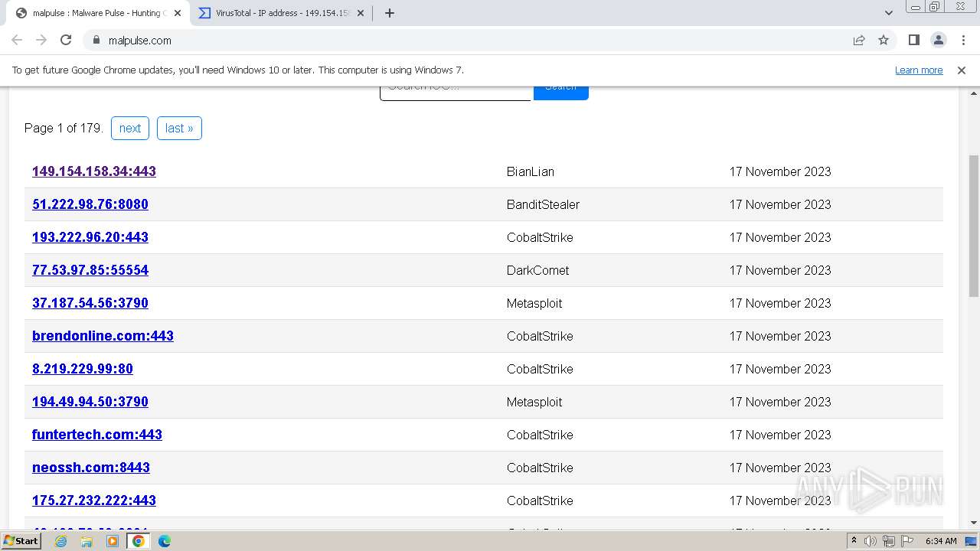Open IOC brendonline.com:443

103,336
